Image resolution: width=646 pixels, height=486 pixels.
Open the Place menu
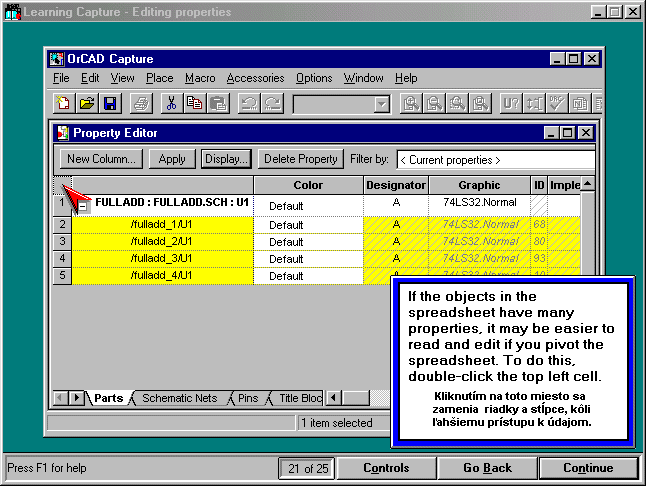[159, 78]
